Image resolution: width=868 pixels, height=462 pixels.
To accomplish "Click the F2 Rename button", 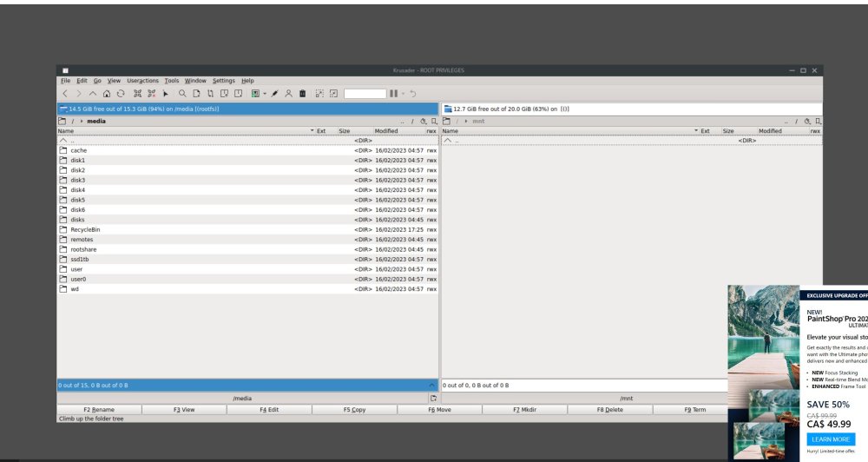I will click(x=99, y=409).
